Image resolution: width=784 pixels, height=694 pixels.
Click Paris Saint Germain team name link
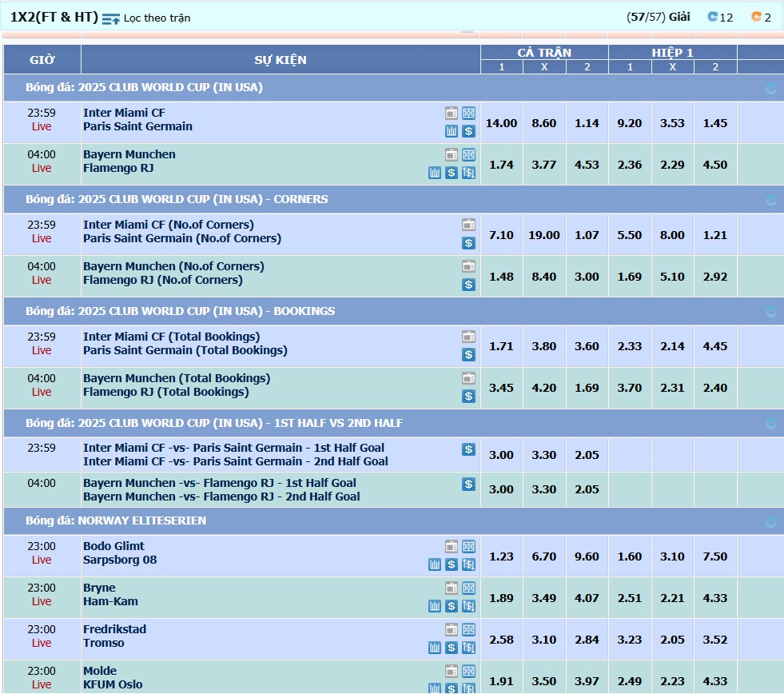coord(137,126)
